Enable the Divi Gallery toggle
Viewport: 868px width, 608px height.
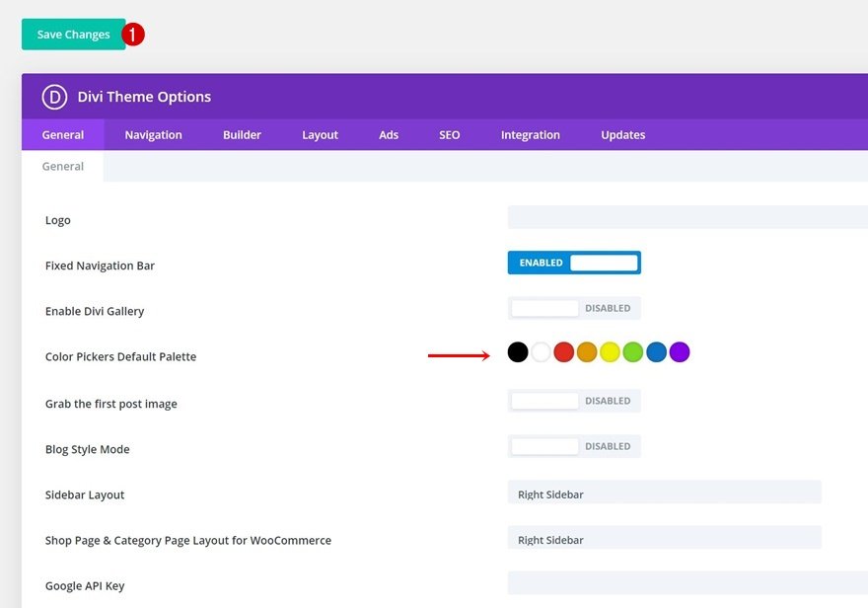(x=574, y=308)
